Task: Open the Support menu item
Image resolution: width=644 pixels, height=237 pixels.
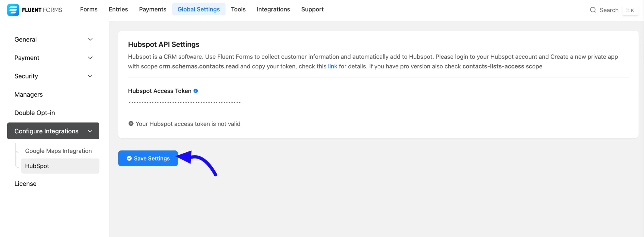Action: point(312,9)
